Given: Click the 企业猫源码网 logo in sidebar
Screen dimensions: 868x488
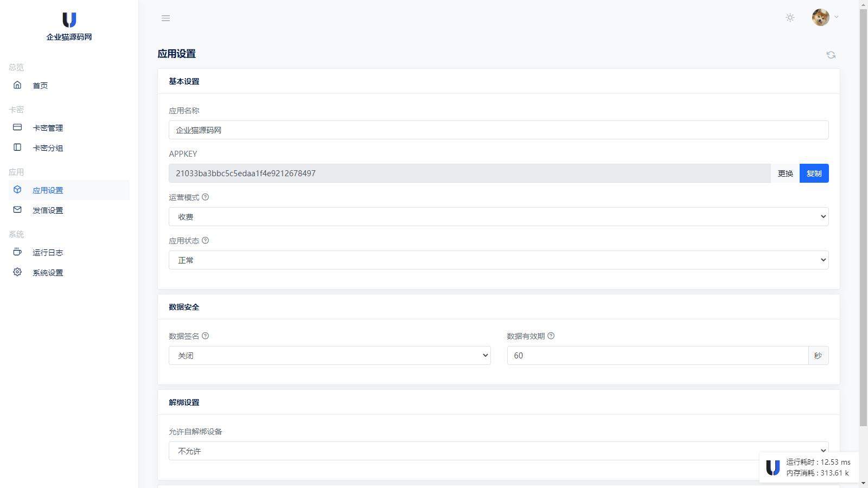Looking at the screenshot, I should point(69,26).
